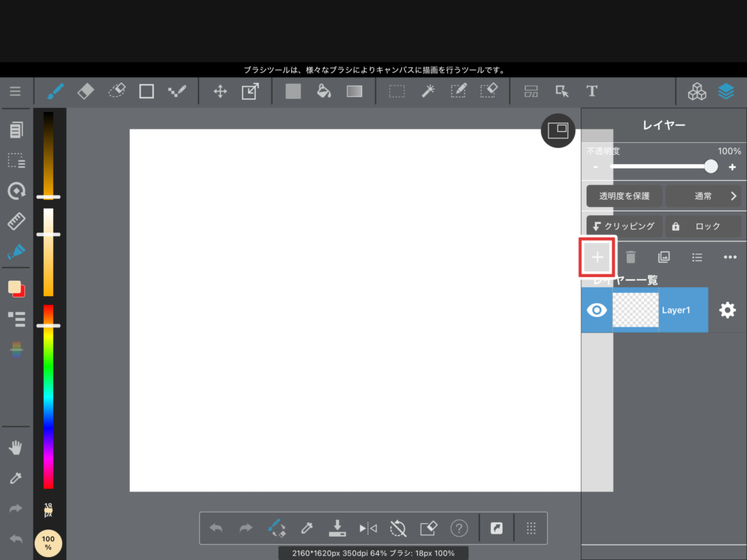Open layer more options (three dots)

coord(729,257)
